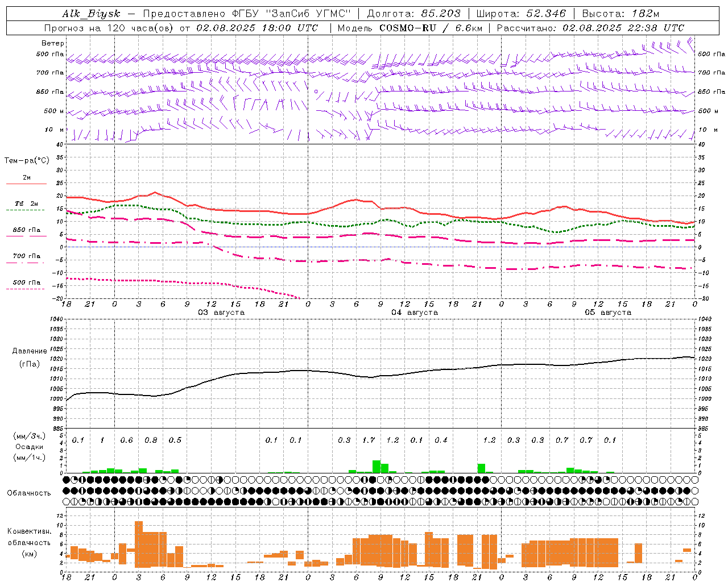The image size is (728, 582).
Task: Click the precipitation value '0.4'
Action: coord(441,440)
